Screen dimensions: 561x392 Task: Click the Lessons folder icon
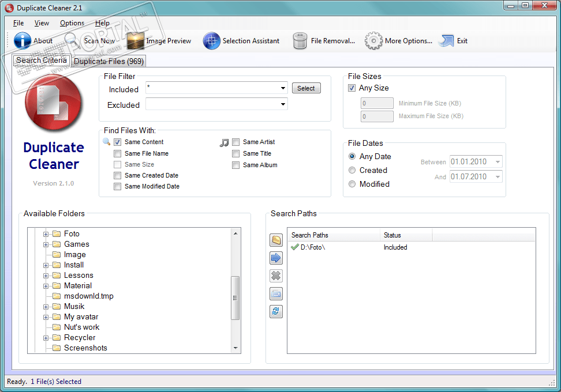click(x=57, y=275)
